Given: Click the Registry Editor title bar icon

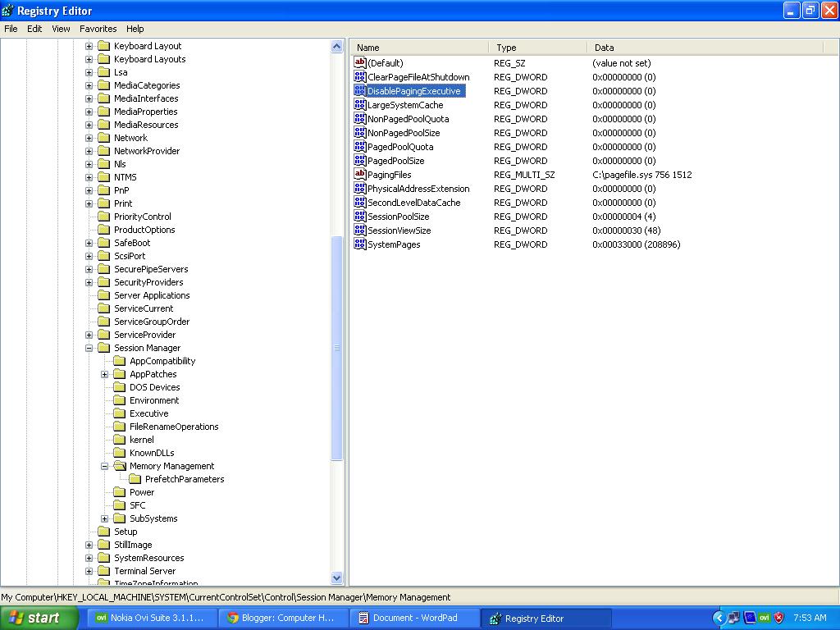Looking at the screenshot, I should pos(8,10).
